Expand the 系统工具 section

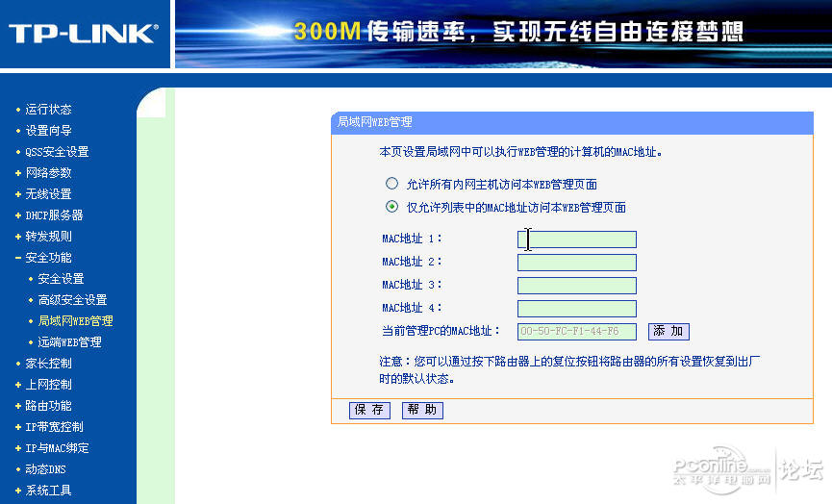tap(48, 491)
